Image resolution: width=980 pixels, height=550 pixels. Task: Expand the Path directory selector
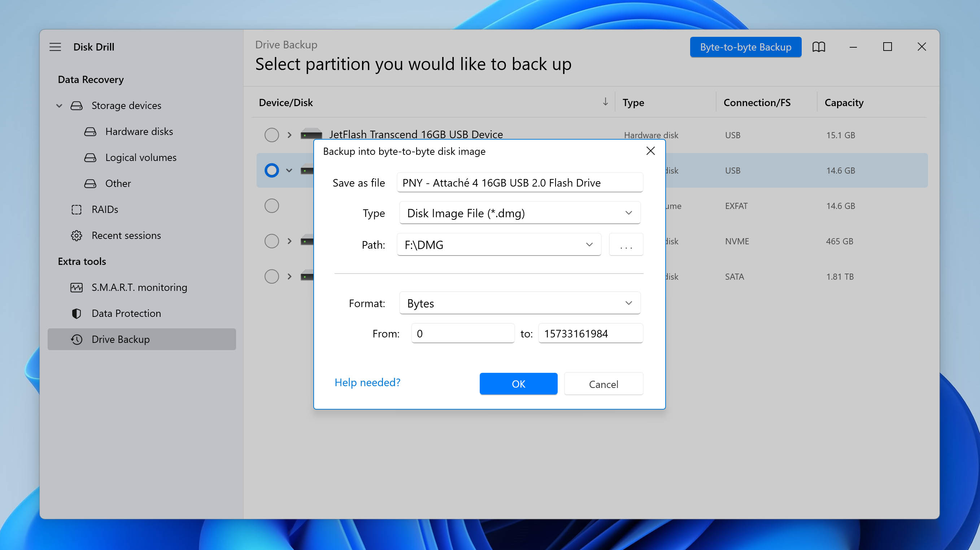(589, 244)
